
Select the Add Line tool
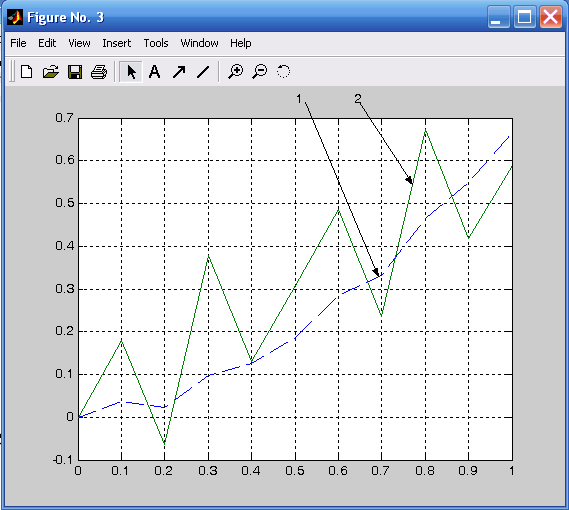(203, 72)
